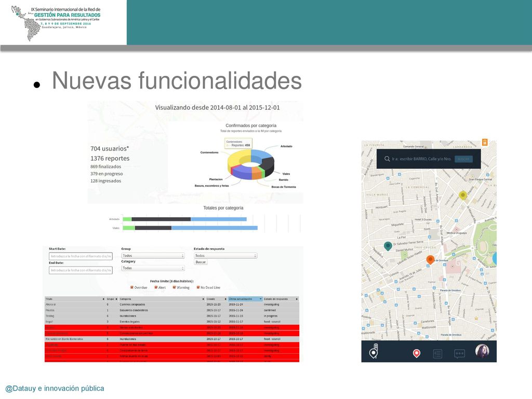Click the map search text field
This screenshot has height=399, width=532.
click(421, 159)
